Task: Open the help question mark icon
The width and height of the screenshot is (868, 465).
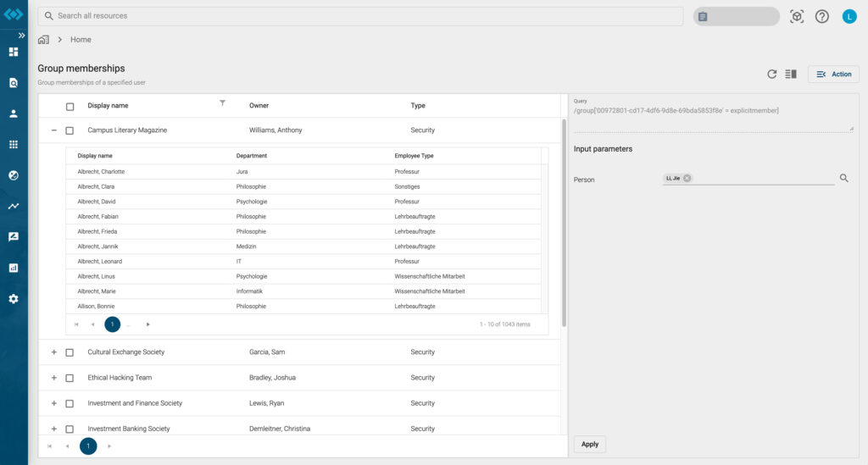Action: click(822, 17)
